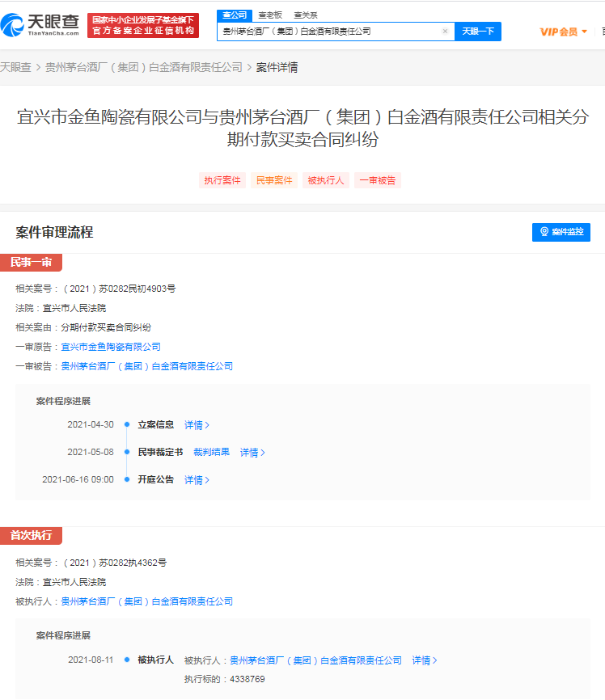Viewport: 605px width, 700px height.
Task: Select the 查关系 search tab
Action: coord(306,15)
